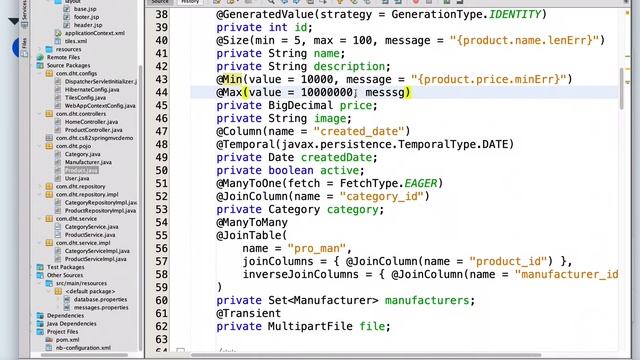This screenshot has width=640, height=360.
Task: Click the com.dht.configs package icon
Action: coord(49,73)
